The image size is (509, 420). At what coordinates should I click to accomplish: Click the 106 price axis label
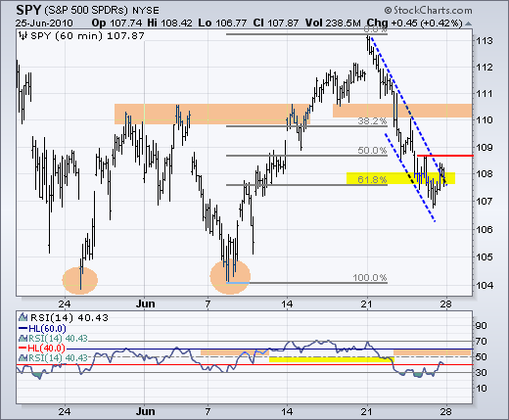coord(485,229)
